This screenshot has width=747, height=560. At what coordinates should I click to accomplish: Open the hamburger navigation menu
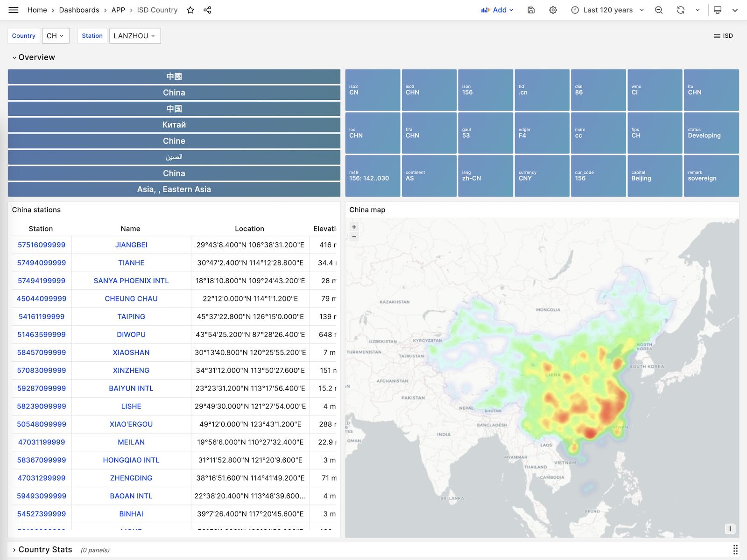tap(14, 10)
